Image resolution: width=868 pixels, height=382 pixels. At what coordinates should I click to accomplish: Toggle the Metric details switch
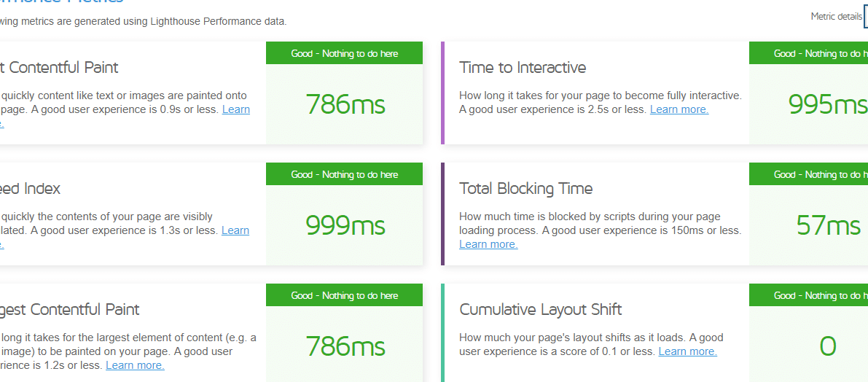tap(866, 17)
